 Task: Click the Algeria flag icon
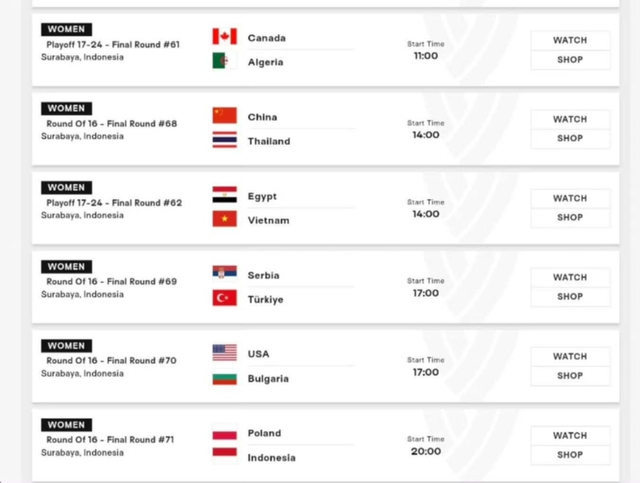tap(224, 61)
